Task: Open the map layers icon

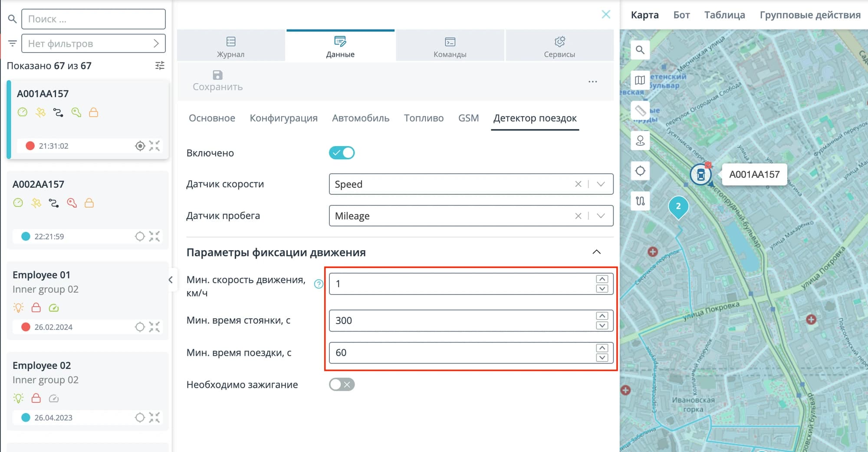Action: [x=640, y=80]
